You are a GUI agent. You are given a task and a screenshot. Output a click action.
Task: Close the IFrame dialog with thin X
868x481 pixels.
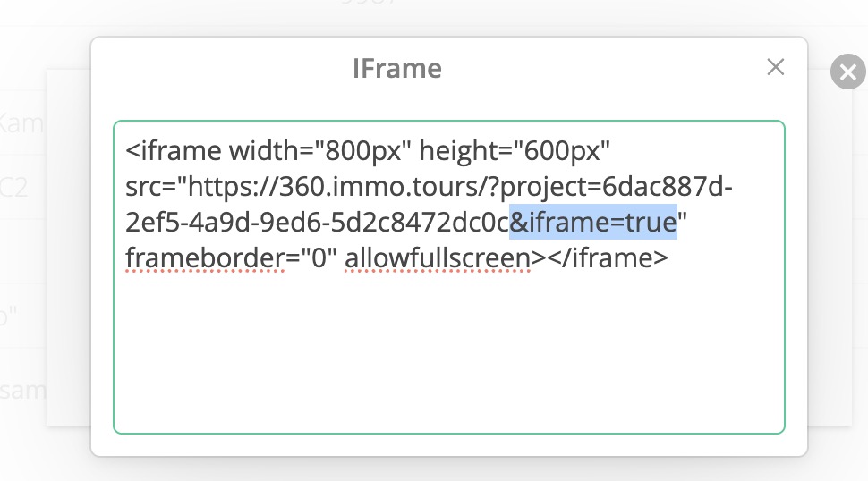pos(776,67)
